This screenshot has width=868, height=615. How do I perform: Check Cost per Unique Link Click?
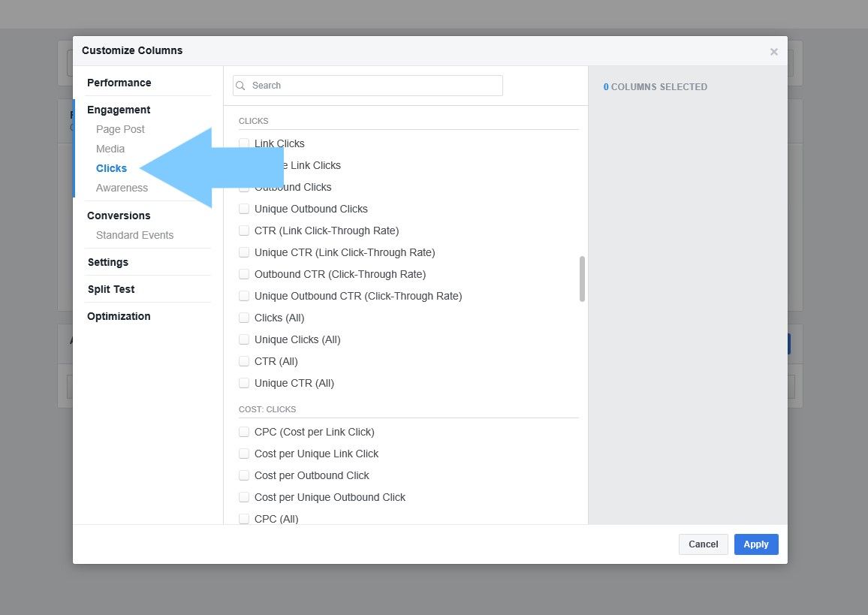pos(243,454)
